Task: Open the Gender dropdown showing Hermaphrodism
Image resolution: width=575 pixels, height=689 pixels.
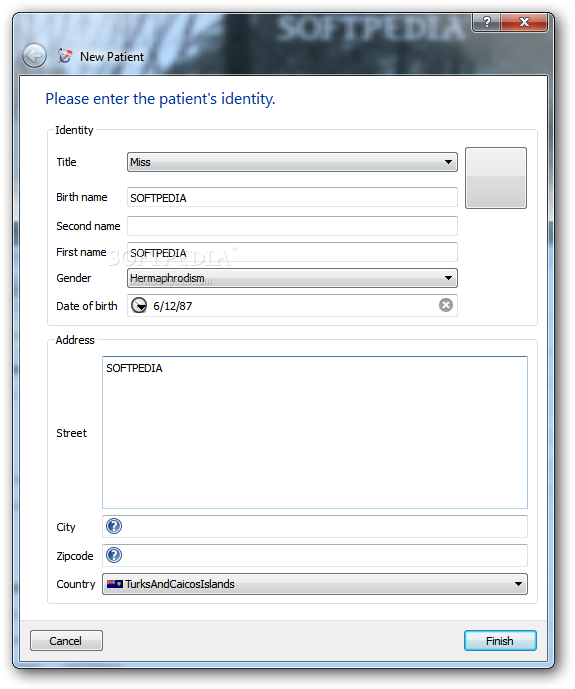Action: tap(292, 278)
